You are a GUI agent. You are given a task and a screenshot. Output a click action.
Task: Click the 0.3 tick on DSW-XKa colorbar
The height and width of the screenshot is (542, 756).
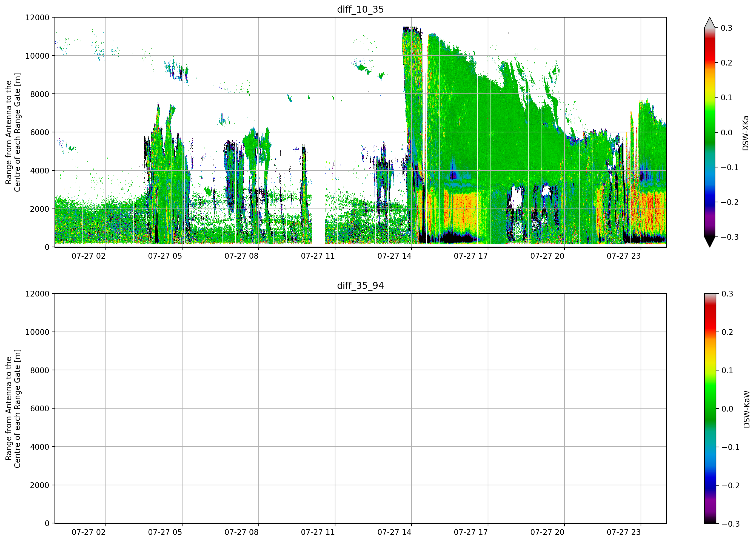(x=727, y=28)
